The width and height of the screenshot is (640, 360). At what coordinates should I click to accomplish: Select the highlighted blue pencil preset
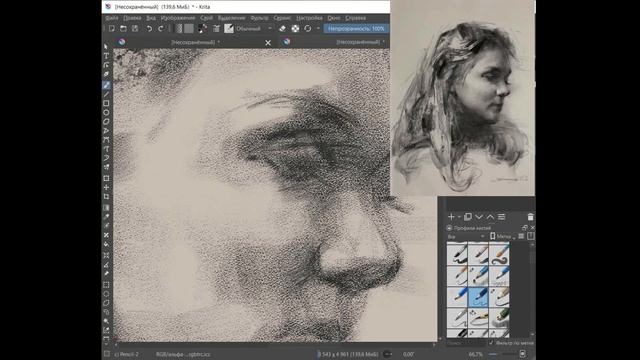[478, 296]
